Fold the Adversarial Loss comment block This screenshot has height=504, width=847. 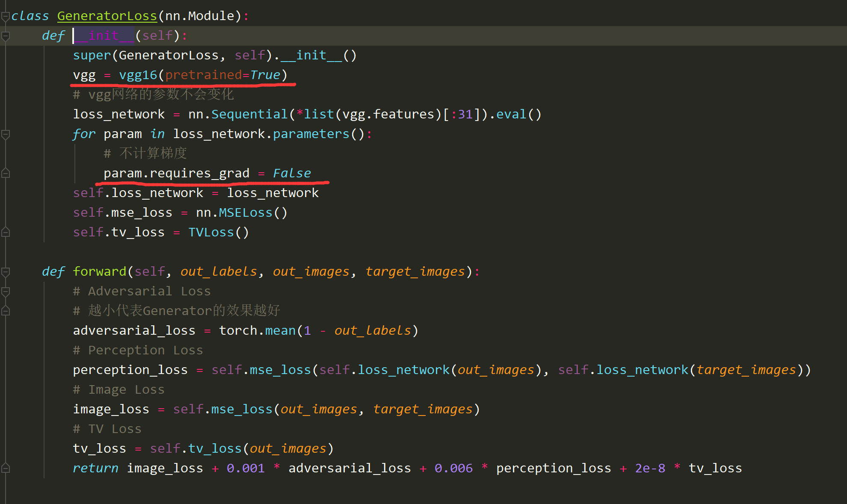pos(5,292)
